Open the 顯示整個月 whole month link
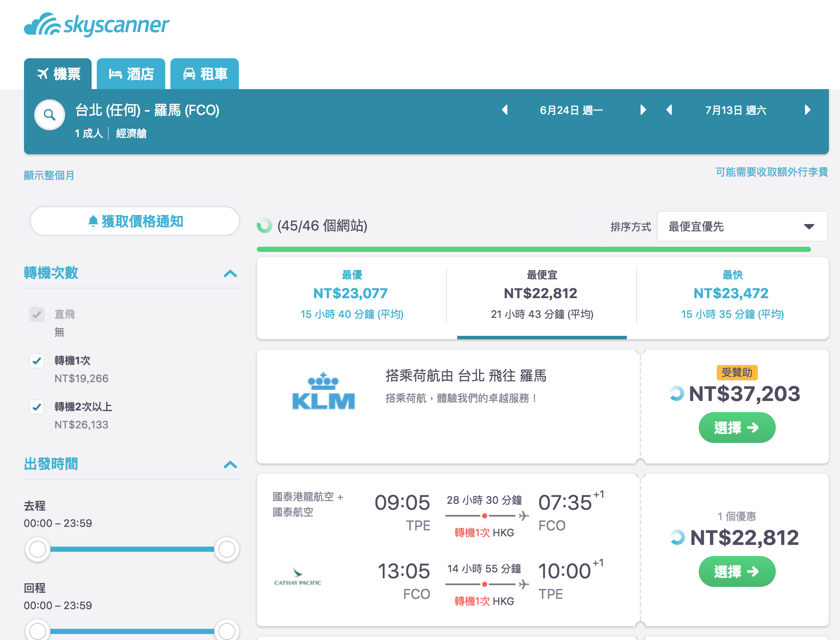This screenshot has width=840, height=640. click(x=49, y=175)
